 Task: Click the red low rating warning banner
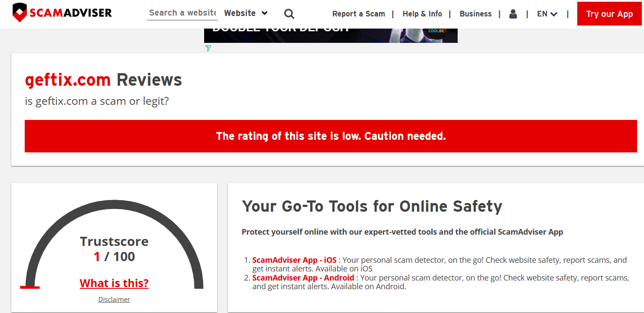[x=331, y=136]
